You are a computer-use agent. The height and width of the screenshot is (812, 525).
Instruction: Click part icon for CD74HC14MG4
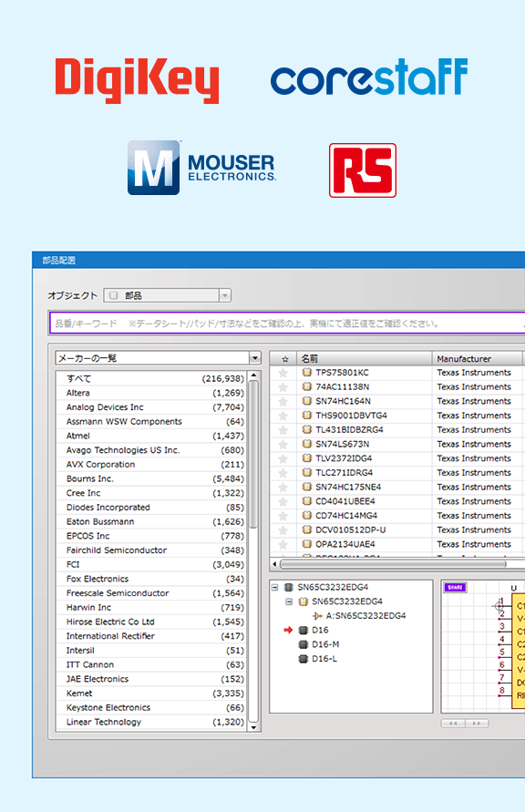click(307, 515)
